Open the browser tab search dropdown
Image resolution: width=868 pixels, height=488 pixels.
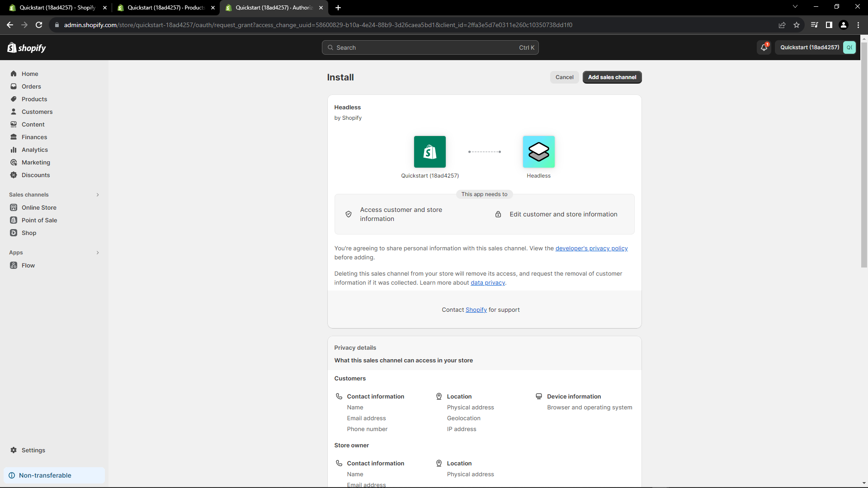795,6
